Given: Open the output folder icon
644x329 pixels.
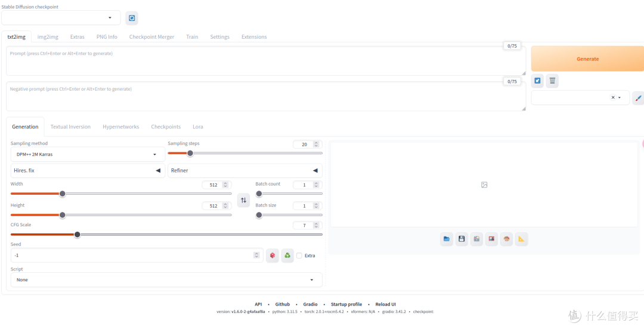Looking at the screenshot, I should point(447,239).
